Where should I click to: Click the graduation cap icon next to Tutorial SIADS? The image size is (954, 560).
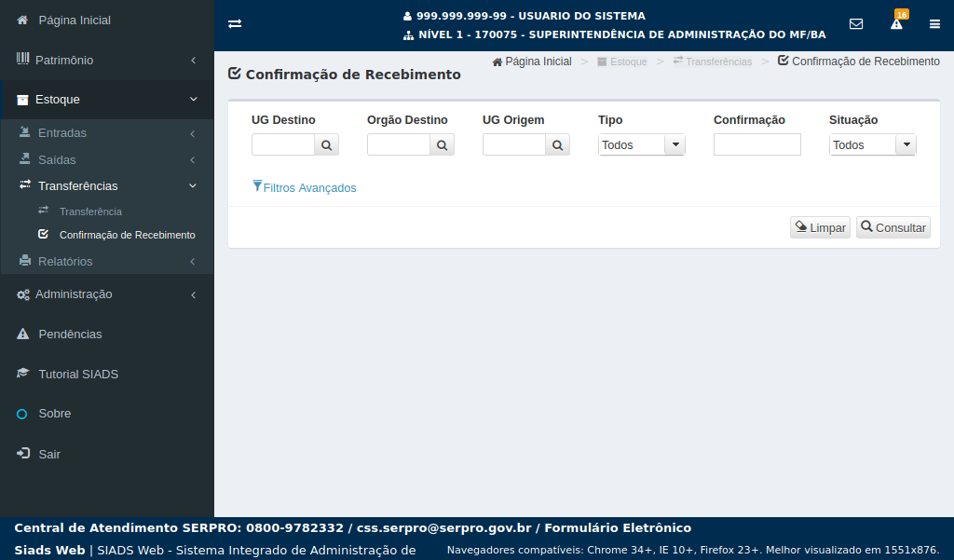click(x=22, y=373)
